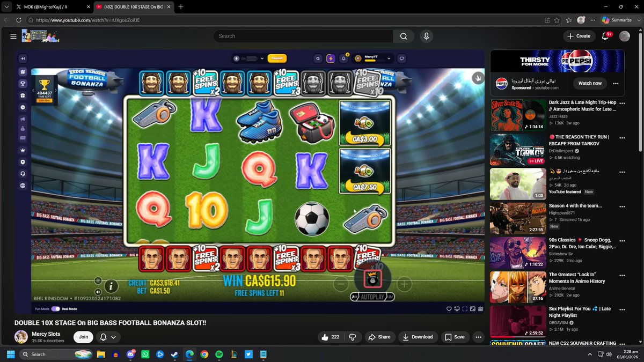Click the yellow Deposit button
Screen dimensions: 644x362
[x=277, y=58]
